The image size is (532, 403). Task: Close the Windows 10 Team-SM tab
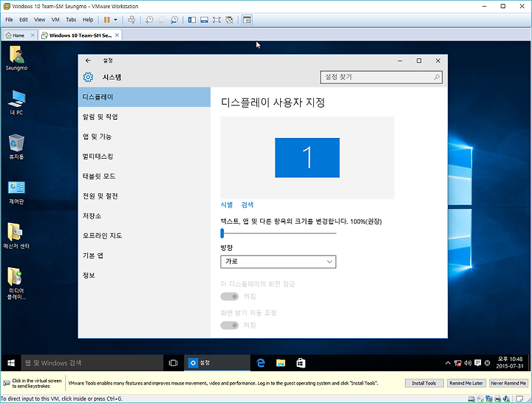pyautogui.click(x=117, y=35)
